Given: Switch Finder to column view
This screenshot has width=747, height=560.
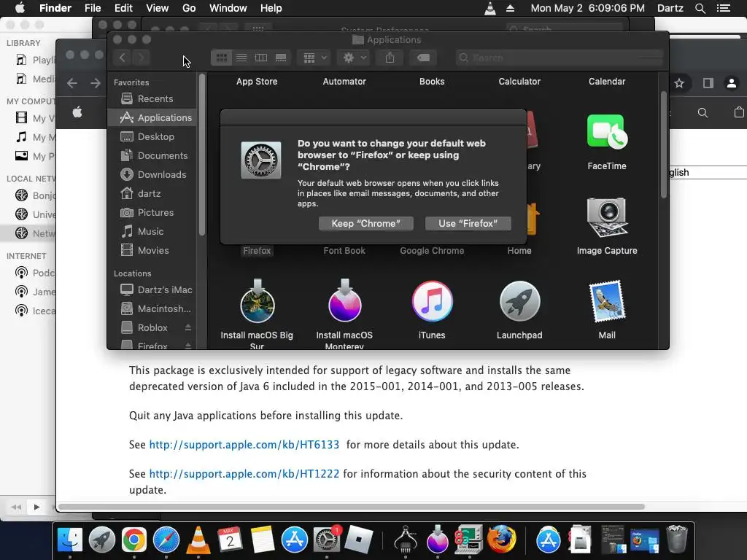Looking at the screenshot, I should (261, 58).
